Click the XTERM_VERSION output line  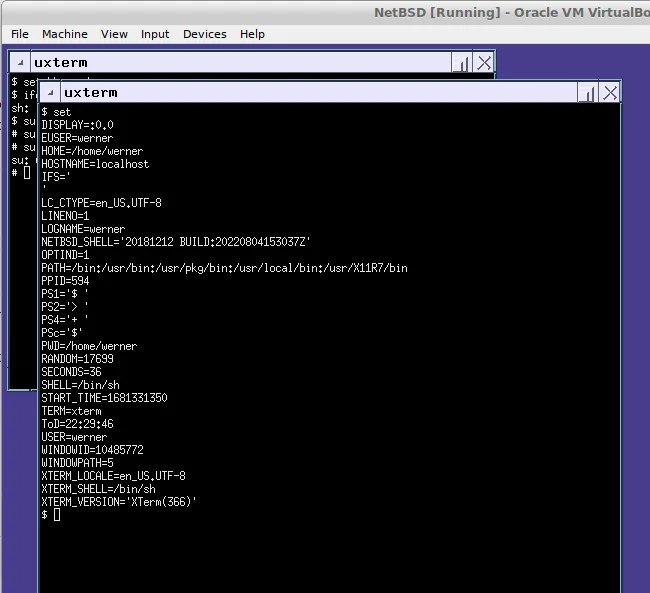119,502
